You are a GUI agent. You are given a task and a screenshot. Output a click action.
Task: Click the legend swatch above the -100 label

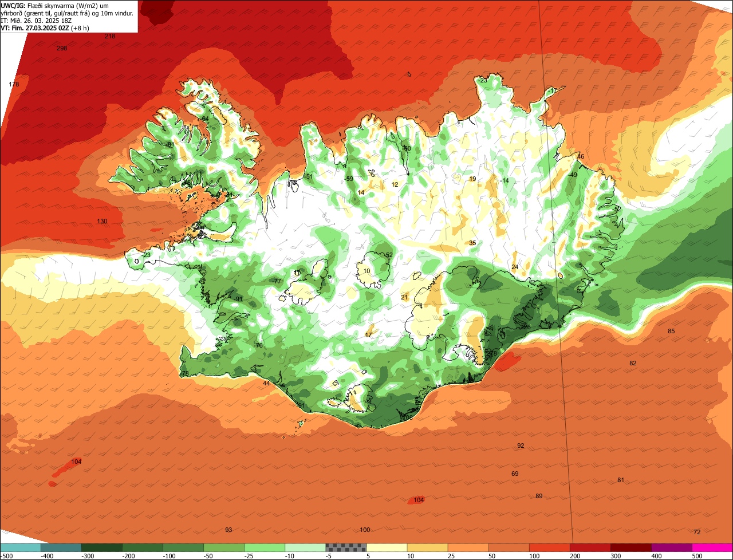(183, 547)
